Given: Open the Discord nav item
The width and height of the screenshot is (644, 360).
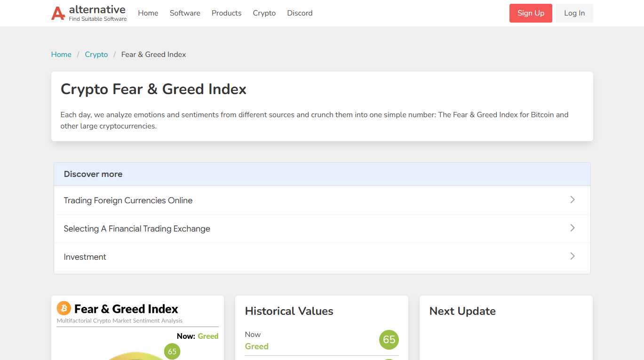Looking at the screenshot, I should pyautogui.click(x=300, y=13).
